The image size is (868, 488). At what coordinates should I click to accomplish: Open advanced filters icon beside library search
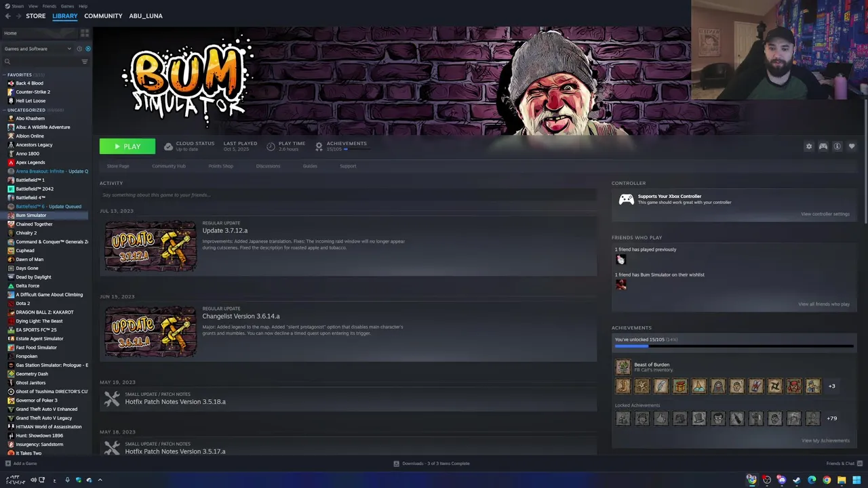click(x=85, y=62)
